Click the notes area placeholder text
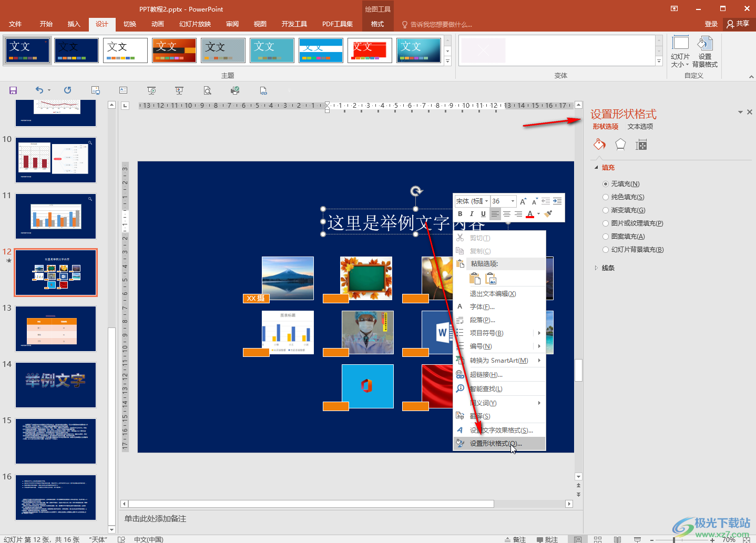Image resolution: width=756 pixels, height=543 pixels. pos(155,519)
